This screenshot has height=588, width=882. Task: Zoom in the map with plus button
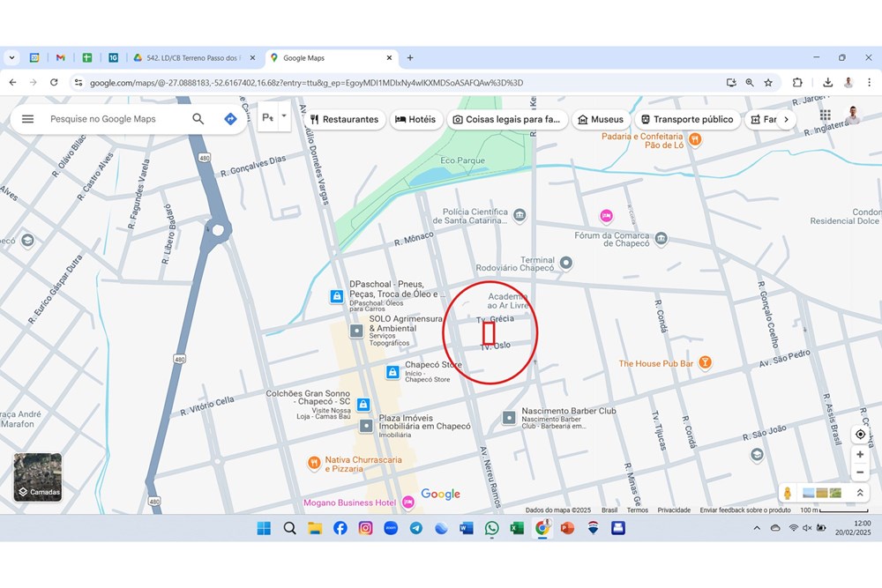click(x=860, y=454)
